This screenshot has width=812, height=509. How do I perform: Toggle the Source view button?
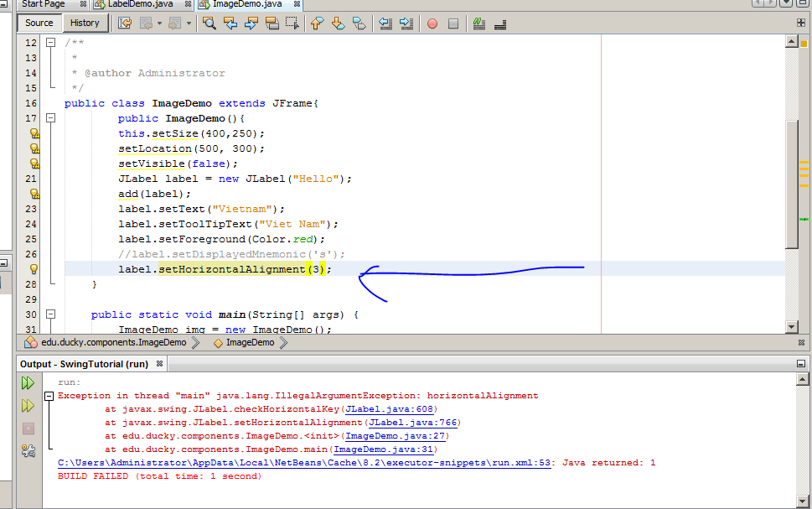39,23
